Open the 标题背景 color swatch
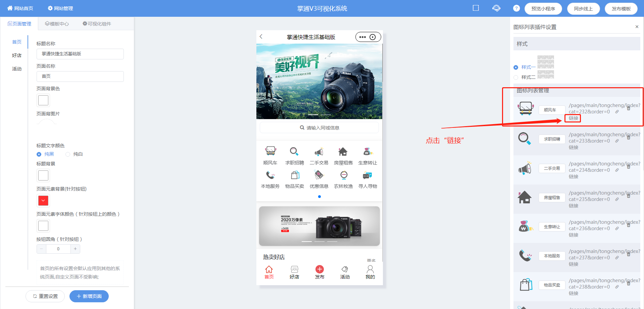 43,175
